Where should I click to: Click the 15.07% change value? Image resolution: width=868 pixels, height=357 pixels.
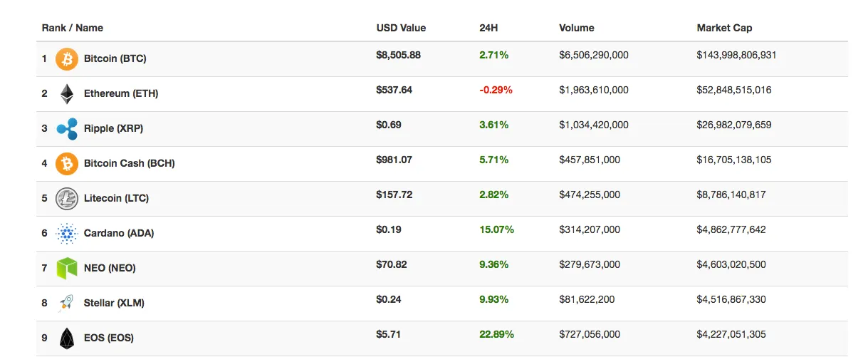click(496, 229)
